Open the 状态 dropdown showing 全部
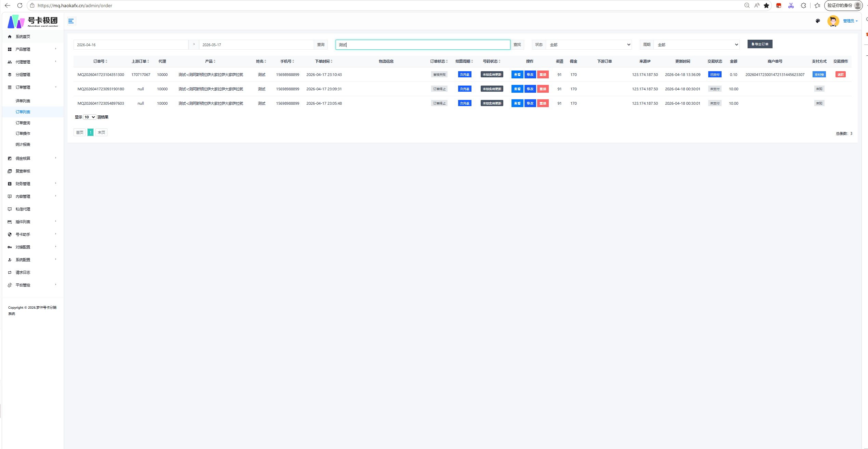868x449 pixels. click(x=589, y=45)
